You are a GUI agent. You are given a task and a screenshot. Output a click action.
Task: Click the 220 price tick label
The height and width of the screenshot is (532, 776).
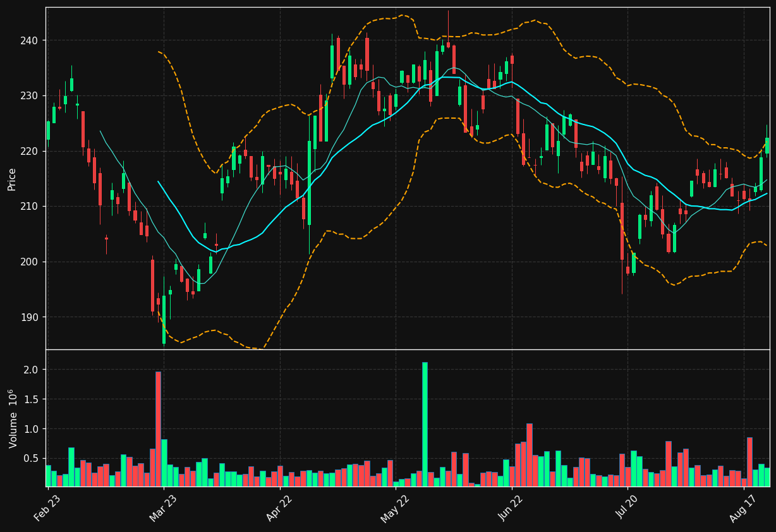(30, 151)
